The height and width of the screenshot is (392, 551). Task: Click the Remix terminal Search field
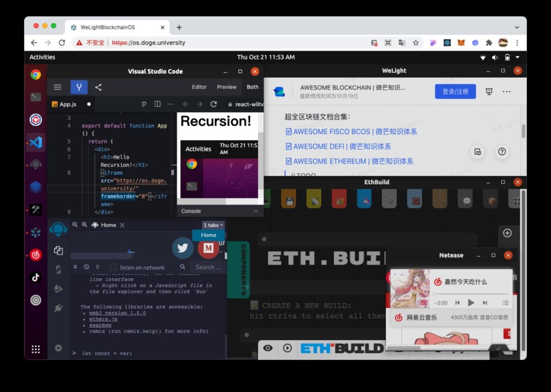click(x=207, y=267)
